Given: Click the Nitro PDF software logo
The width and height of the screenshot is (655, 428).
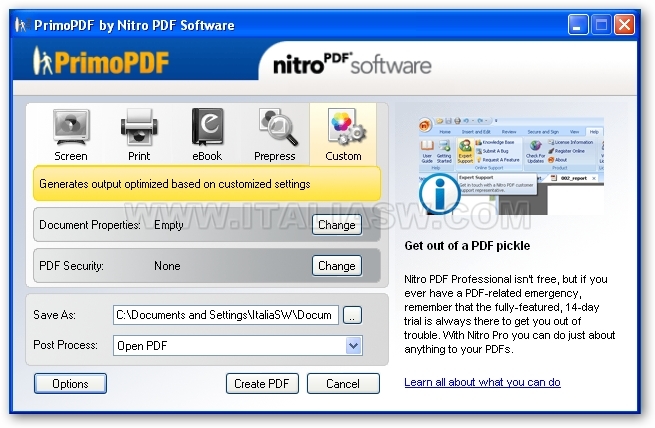Looking at the screenshot, I should 352,64.
